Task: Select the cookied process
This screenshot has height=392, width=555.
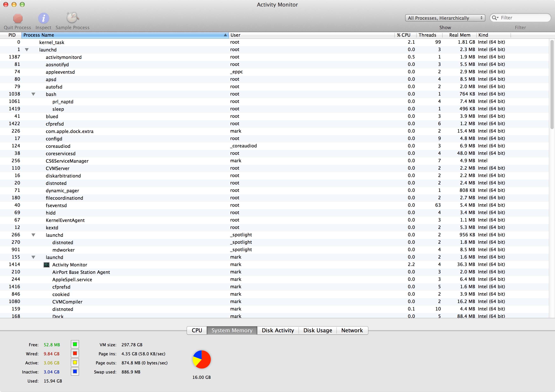Action: click(x=274, y=294)
